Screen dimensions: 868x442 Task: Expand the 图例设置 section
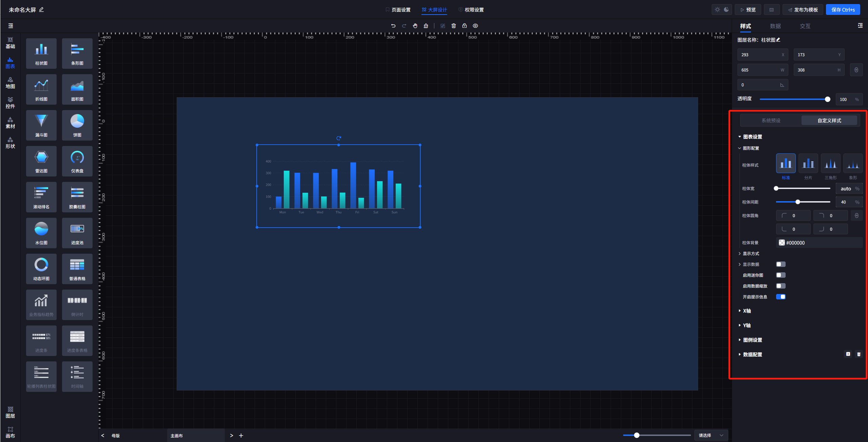pos(752,340)
